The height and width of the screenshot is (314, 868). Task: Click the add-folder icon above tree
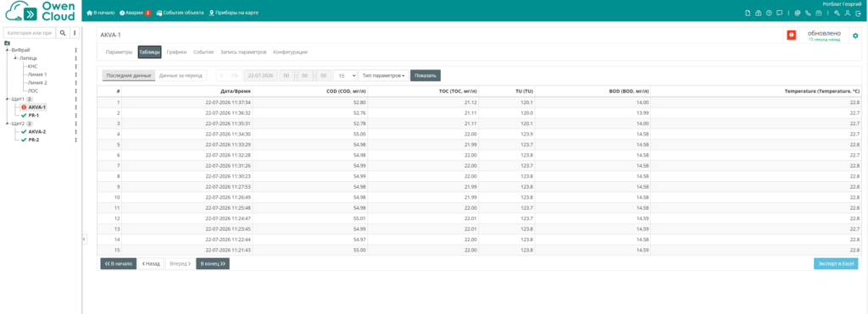(x=7, y=42)
